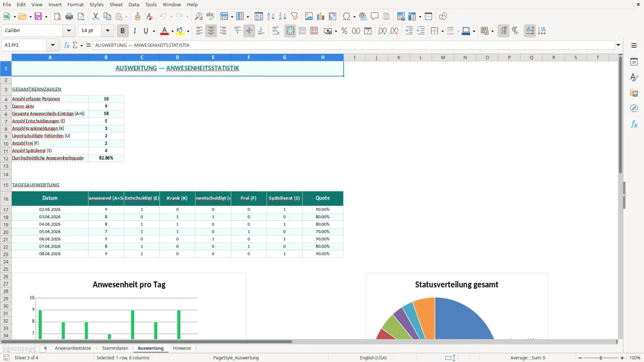
Task: Click the AutoFilter funnel icon
Action: [x=295, y=17]
